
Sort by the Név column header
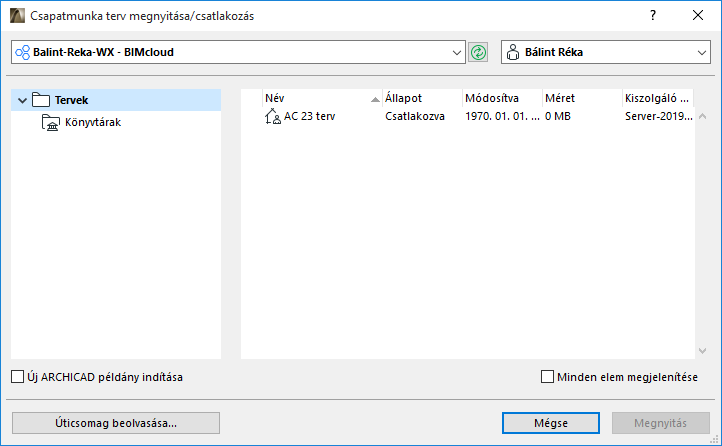(322, 98)
